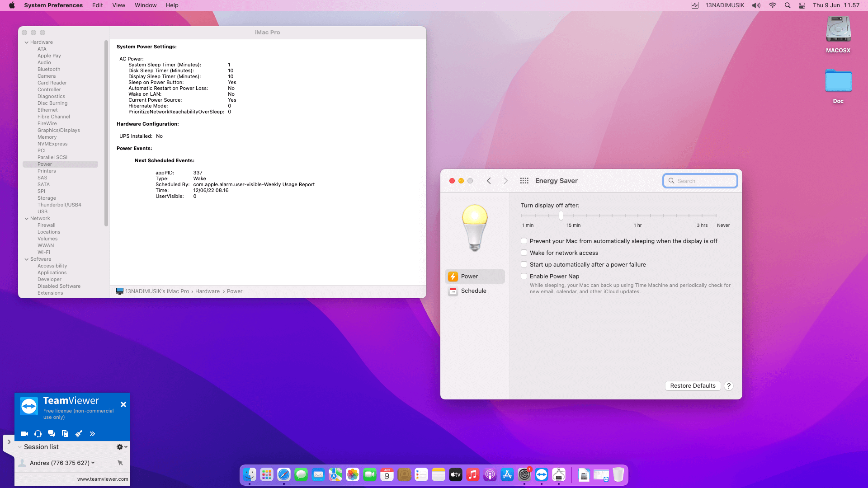Show all preferences with the grid icon
Image resolution: width=868 pixels, height=488 pixels.
524,181
